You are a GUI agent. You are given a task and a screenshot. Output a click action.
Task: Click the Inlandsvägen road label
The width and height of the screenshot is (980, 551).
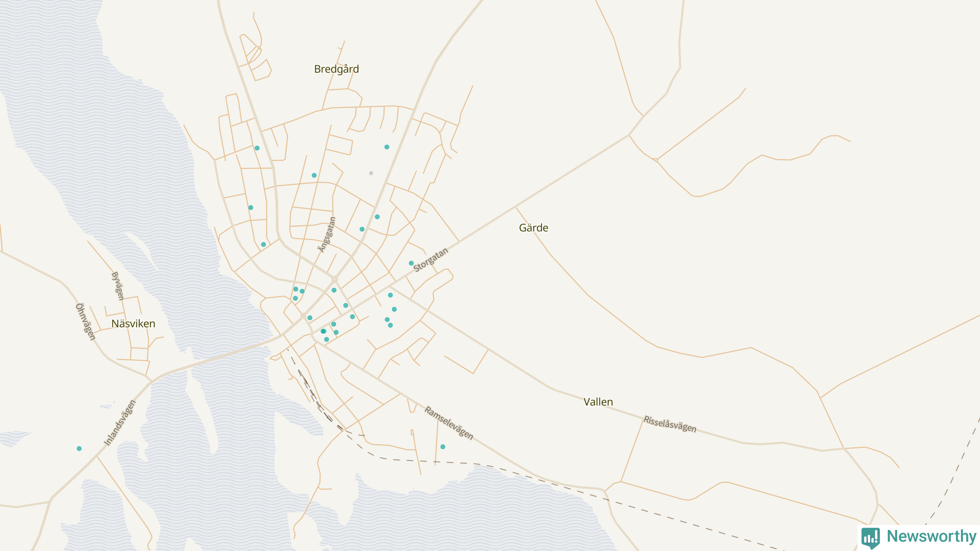(x=120, y=423)
